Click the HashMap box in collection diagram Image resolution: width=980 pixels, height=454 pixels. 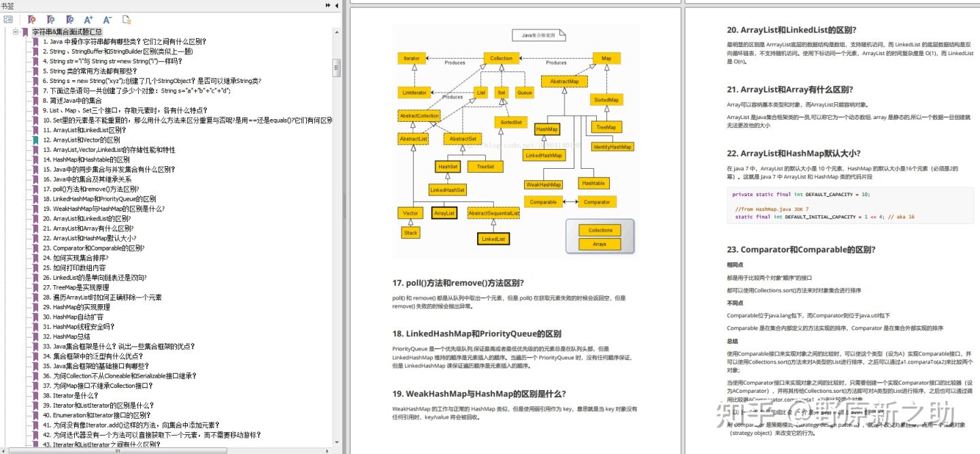[x=546, y=129]
